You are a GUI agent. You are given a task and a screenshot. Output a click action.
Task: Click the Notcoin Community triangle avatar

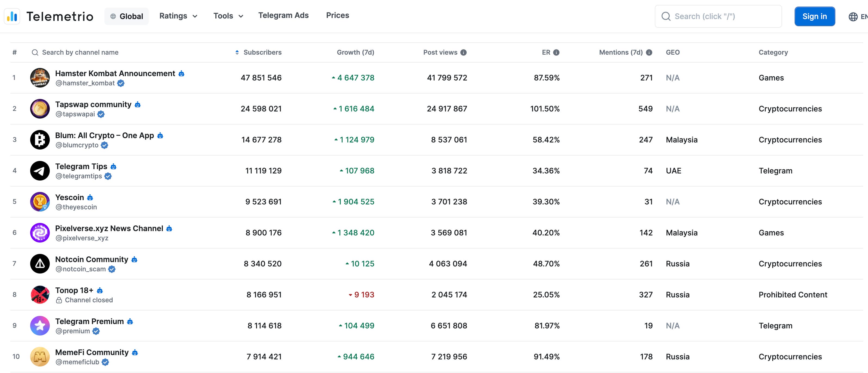(40, 263)
